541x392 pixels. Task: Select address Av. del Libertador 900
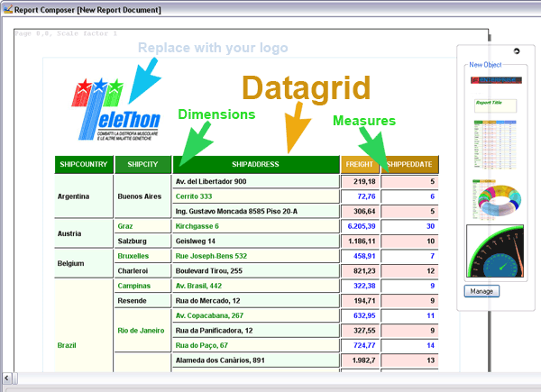(256, 181)
